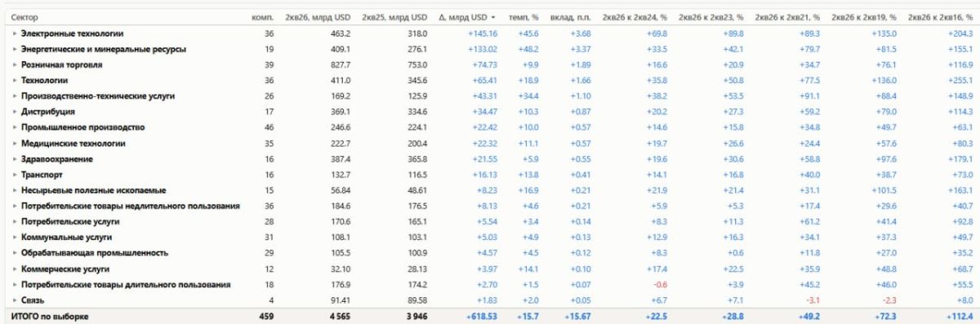The width and height of the screenshot is (980, 324).
Task: Select the Обрабатывающая промышленность row name
Action: (94, 253)
